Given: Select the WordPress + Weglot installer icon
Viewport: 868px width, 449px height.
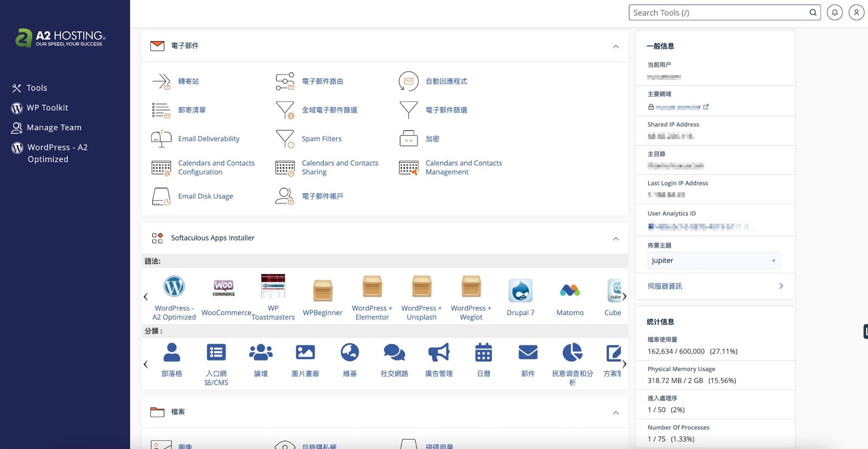Looking at the screenshot, I should coord(471,286).
